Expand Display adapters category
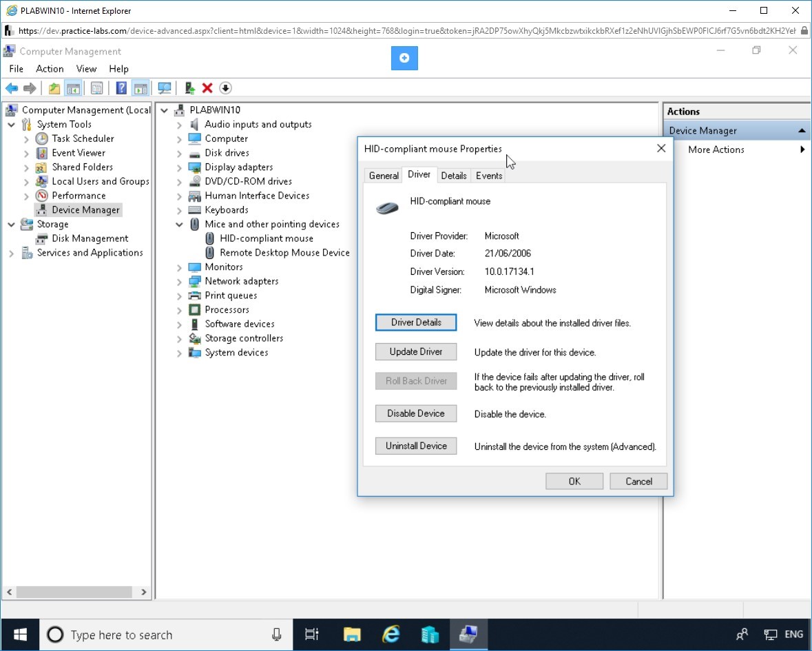Image resolution: width=812 pixels, height=651 pixels. pos(179,168)
